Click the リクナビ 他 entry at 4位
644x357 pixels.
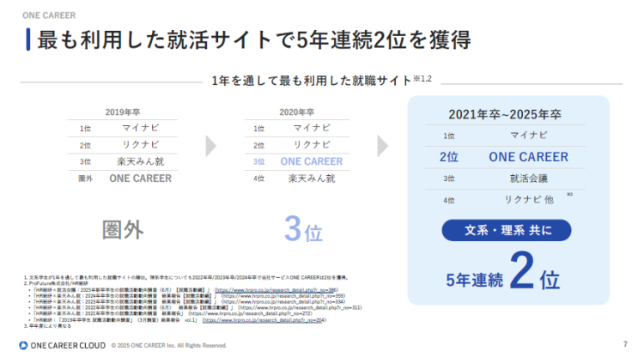(x=529, y=200)
